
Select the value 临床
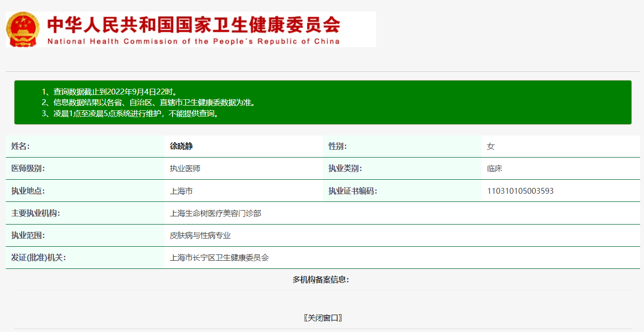point(495,169)
